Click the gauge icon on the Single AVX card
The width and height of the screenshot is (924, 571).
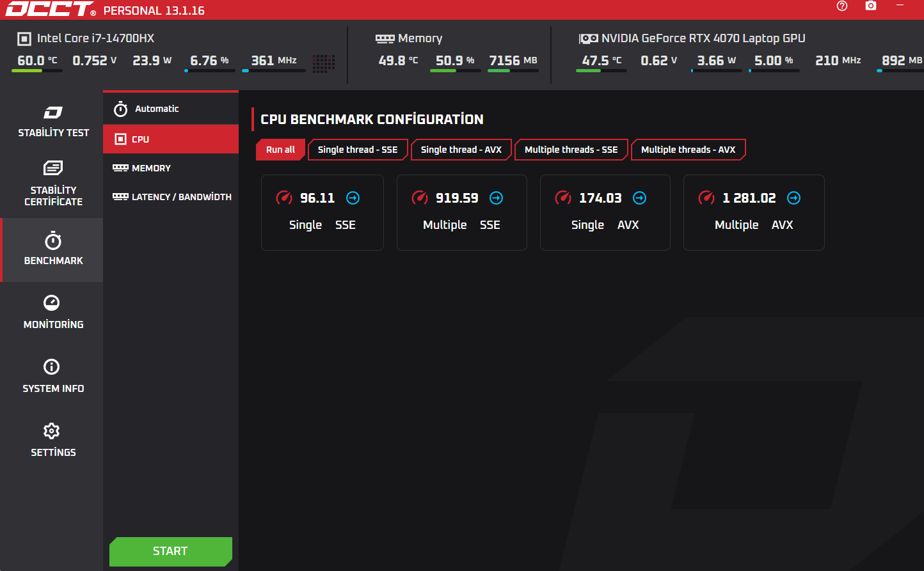563,198
